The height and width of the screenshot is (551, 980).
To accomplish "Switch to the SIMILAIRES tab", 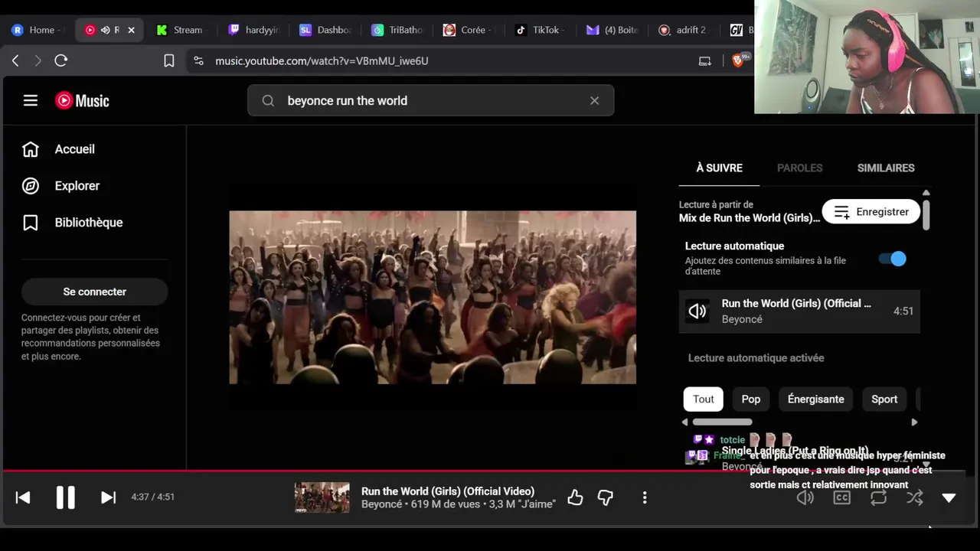I will (886, 168).
